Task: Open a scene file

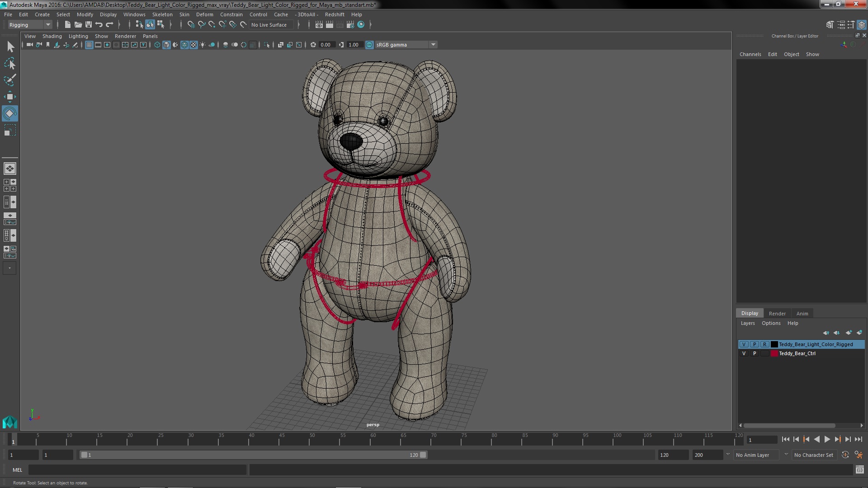Action: [78, 25]
